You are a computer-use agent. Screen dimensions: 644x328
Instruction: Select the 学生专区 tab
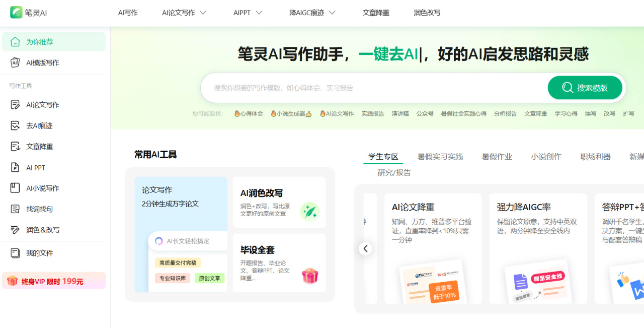pyautogui.click(x=383, y=157)
